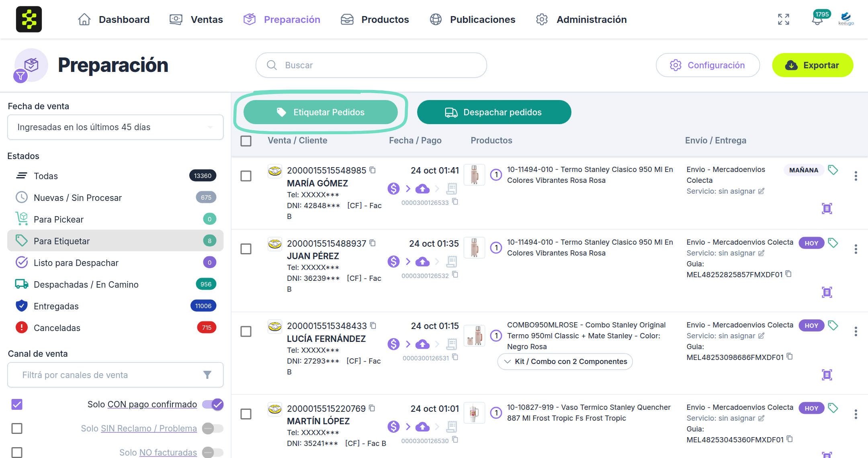Click the scan barcode icon in María Gómez row

tap(827, 209)
